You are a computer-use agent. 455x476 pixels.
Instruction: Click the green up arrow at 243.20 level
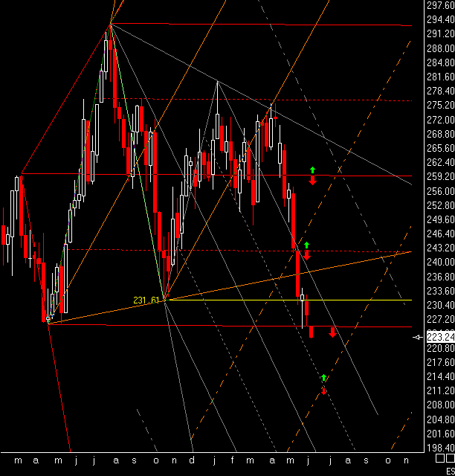306,245
